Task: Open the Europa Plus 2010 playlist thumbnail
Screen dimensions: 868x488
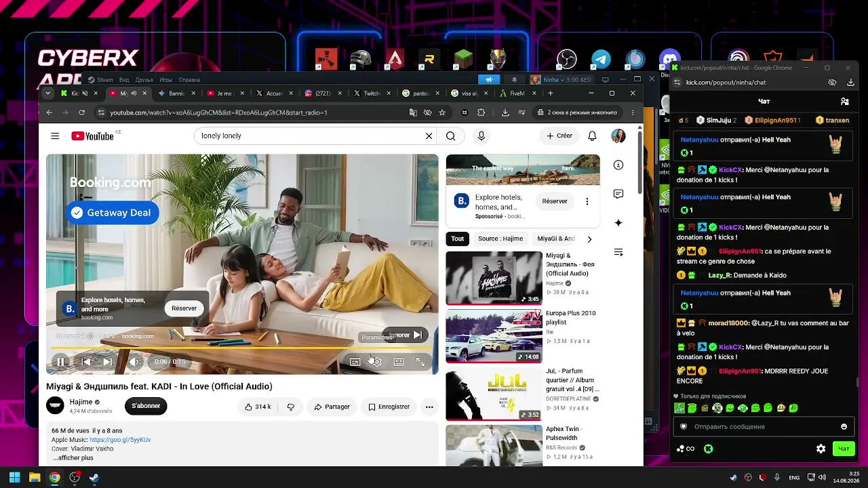Action: (x=494, y=336)
